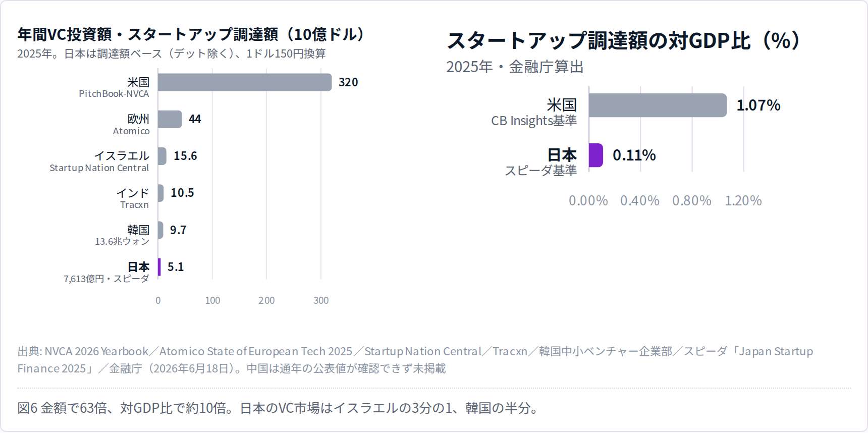Click the PitchBook-NVCA source label
868x433 pixels.
(114, 94)
